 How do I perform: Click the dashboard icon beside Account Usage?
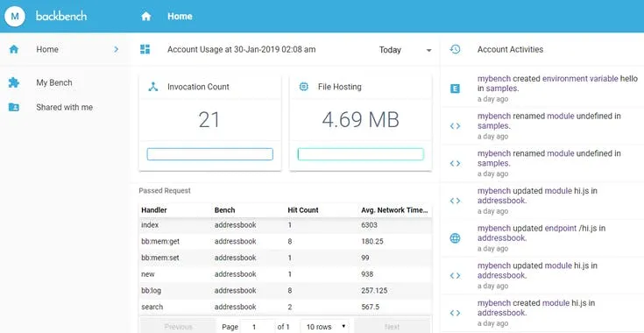pos(145,49)
